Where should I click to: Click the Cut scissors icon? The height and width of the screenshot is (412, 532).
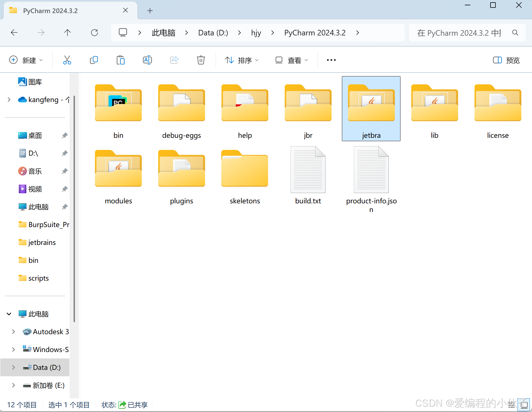[x=67, y=60]
